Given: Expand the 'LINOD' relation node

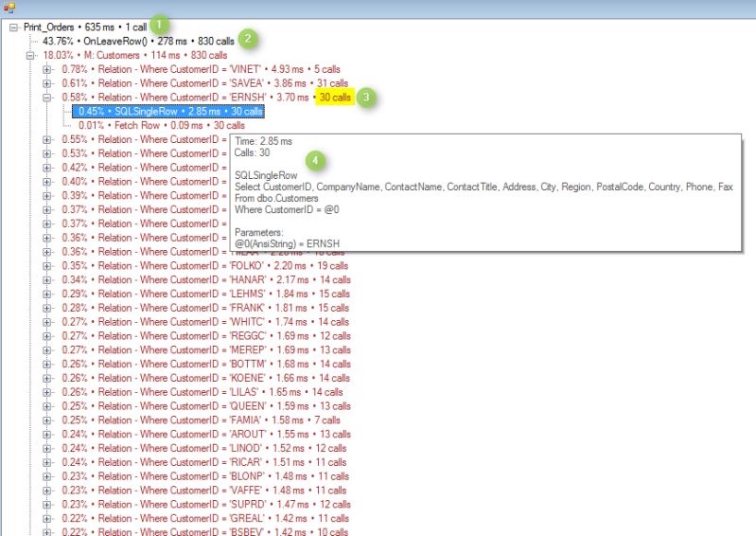Looking at the screenshot, I should [x=46, y=448].
